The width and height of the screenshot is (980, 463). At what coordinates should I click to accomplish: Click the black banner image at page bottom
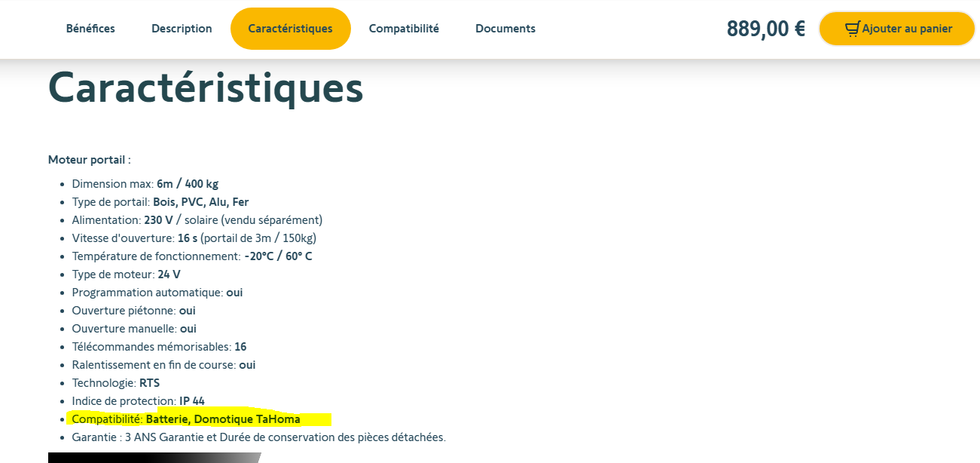pos(151,458)
